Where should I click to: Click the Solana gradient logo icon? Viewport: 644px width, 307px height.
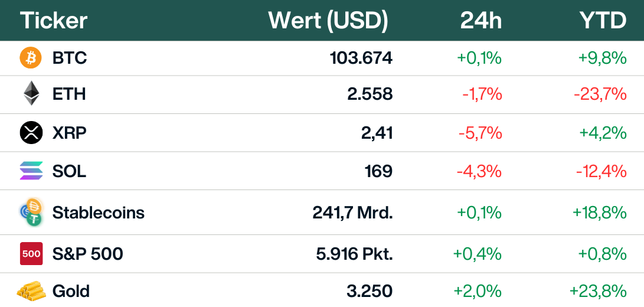31,171
